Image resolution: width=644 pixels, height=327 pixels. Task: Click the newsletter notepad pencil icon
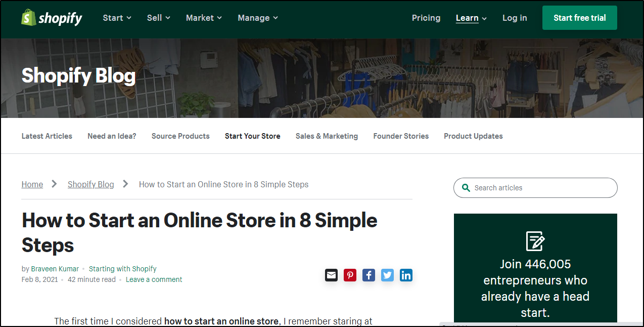[x=535, y=241]
